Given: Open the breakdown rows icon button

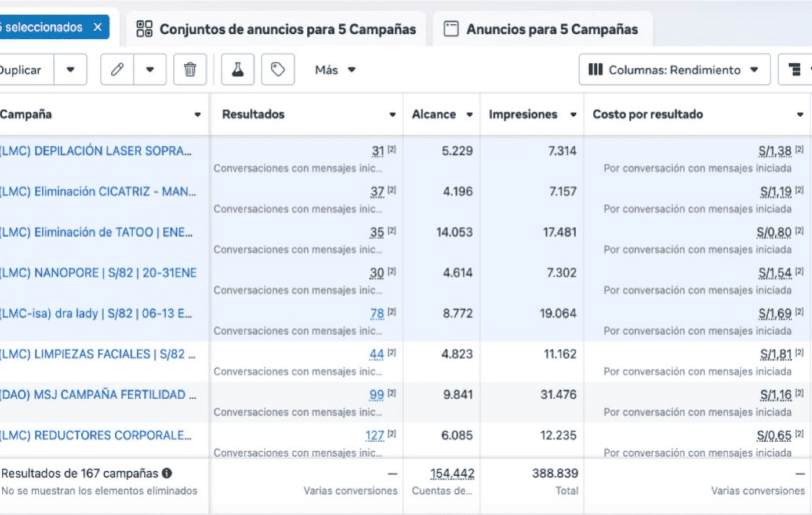Looking at the screenshot, I should 794,70.
